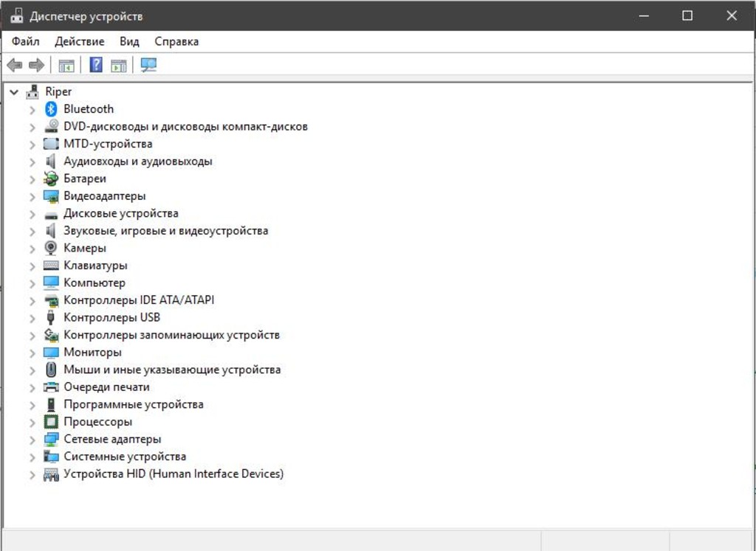Select 'MTD-устройства' tree label
The height and width of the screenshot is (551, 756).
pos(108,144)
